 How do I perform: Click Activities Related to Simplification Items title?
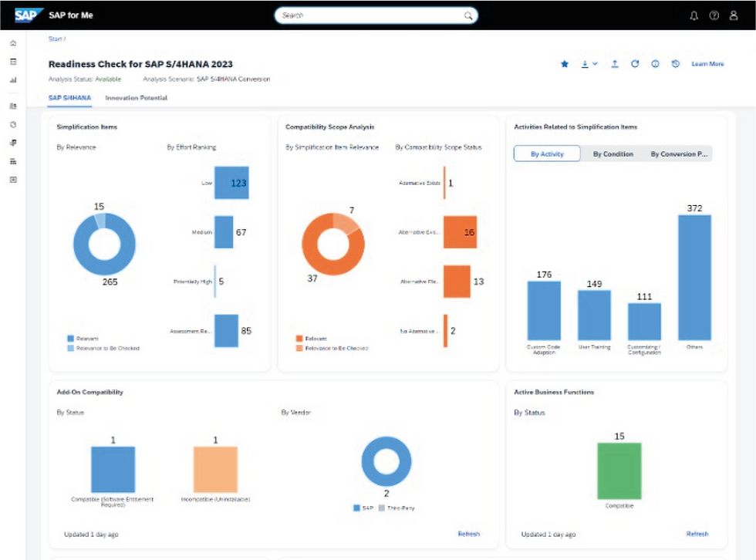pyautogui.click(x=575, y=127)
